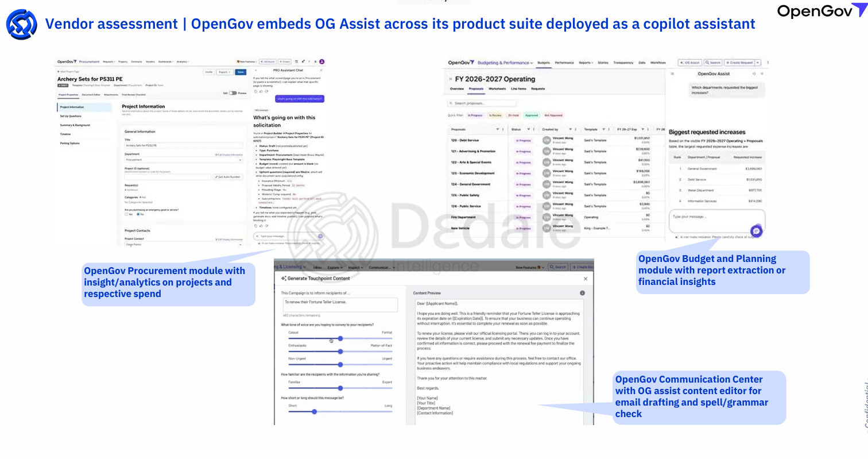Adjust the Casual to Formal tone slider
Viewport: 868px width, 459px height.
[x=340, y=338]
